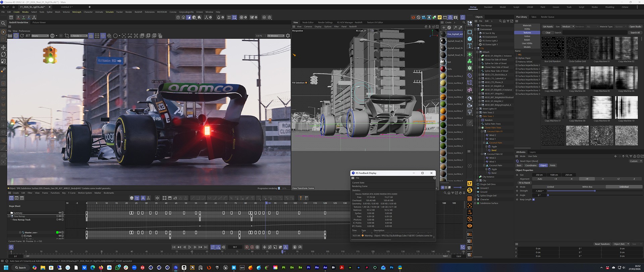644x272 pixels.
Task: Toggle the RenderView lock icon
Action: point(91,36)
